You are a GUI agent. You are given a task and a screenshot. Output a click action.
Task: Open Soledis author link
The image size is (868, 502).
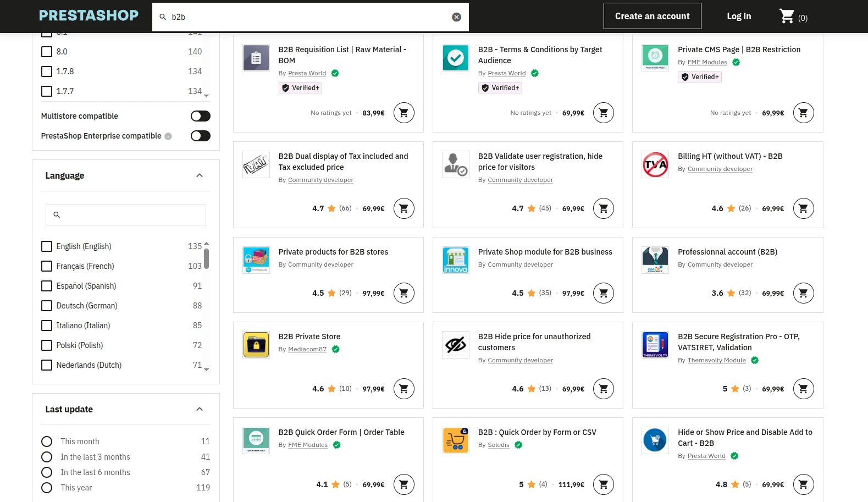click(x=499, y=445)
